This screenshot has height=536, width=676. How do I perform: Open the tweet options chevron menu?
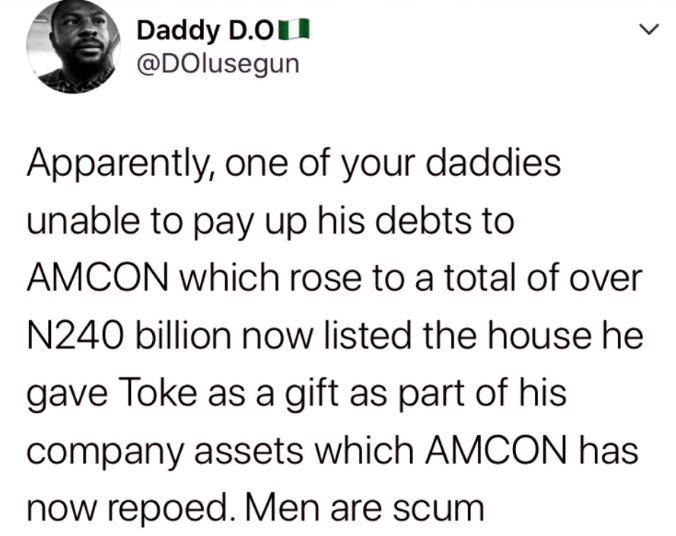(x=649, y=29)
